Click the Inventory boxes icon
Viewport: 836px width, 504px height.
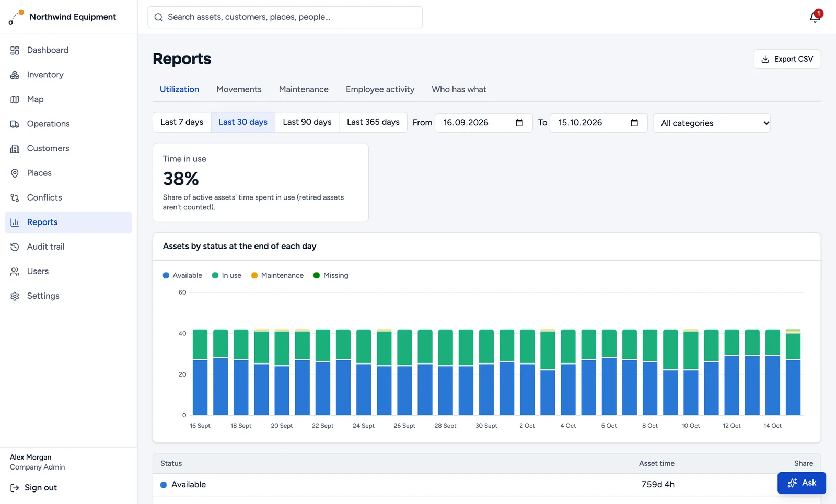[x=15, y=75]
